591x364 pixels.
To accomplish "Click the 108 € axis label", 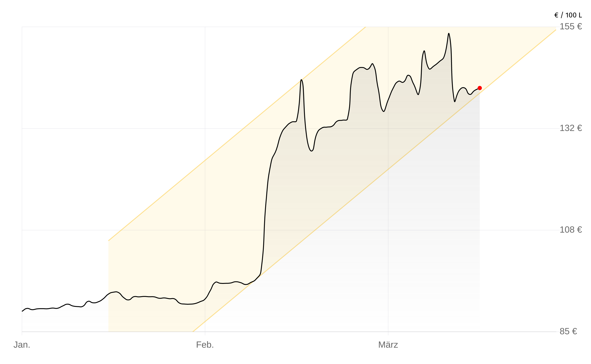I will click(571, 230).
